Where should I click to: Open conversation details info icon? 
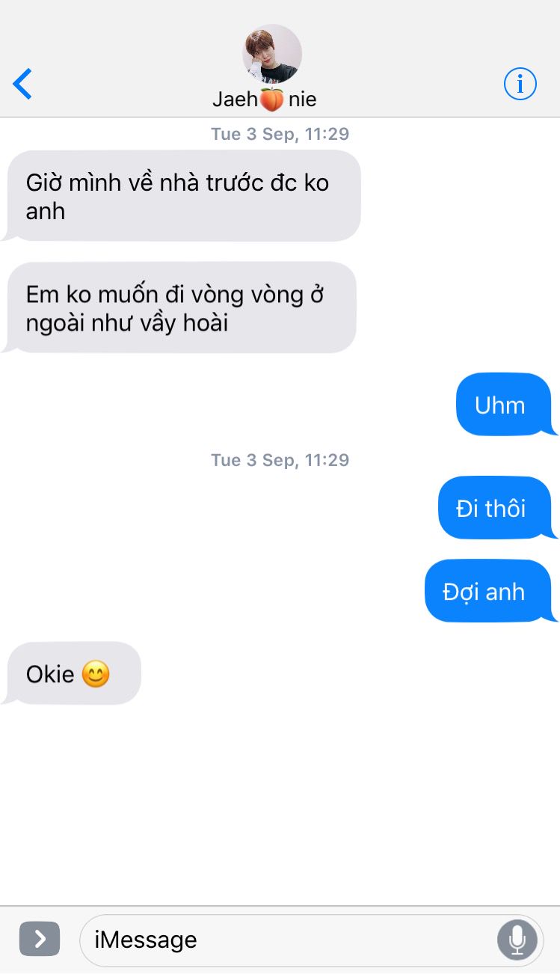[520, 83]
